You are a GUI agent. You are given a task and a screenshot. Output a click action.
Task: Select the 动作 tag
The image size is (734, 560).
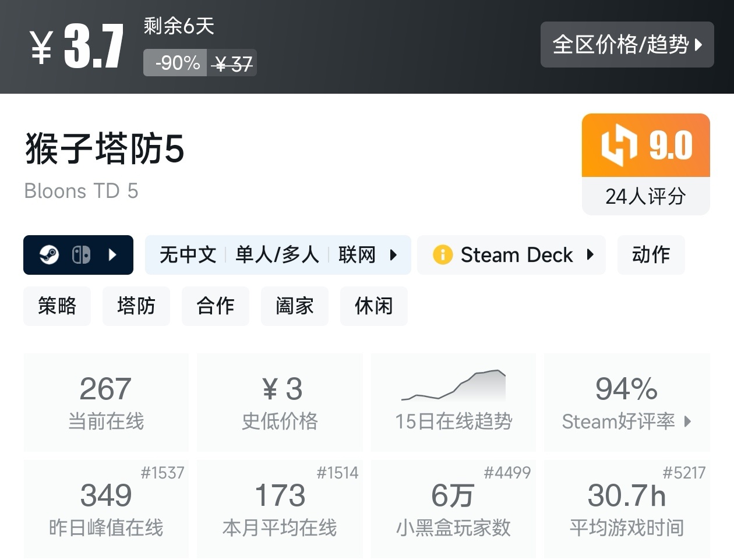[x=651, y=254]
